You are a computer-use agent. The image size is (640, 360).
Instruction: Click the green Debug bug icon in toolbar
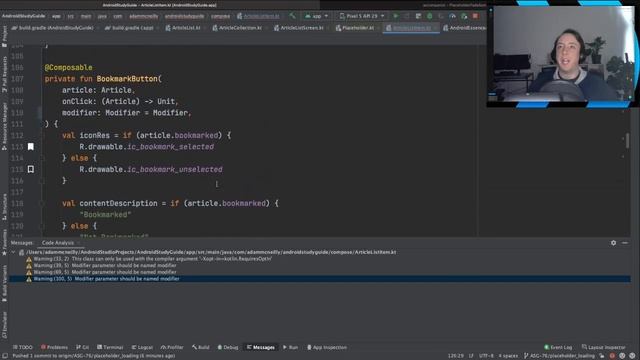429,16
